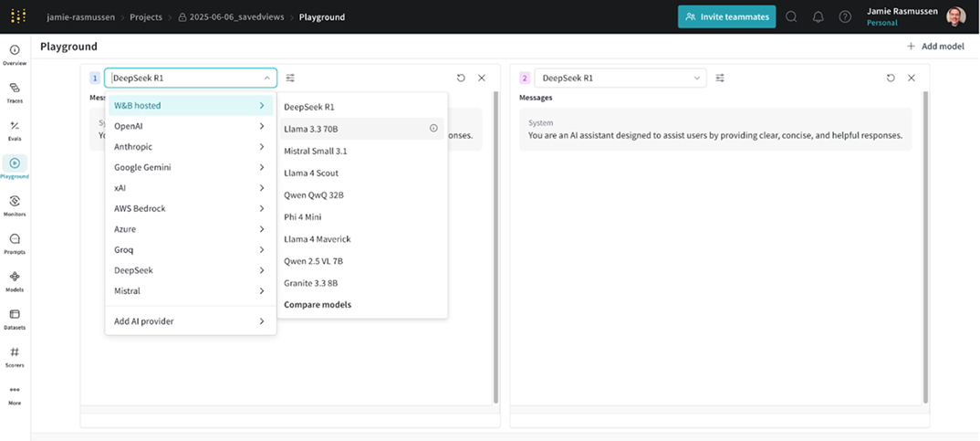Pick Phi 4 Mini model
The width and height of the screenshot is (980, 441).
tap(362, 217)
